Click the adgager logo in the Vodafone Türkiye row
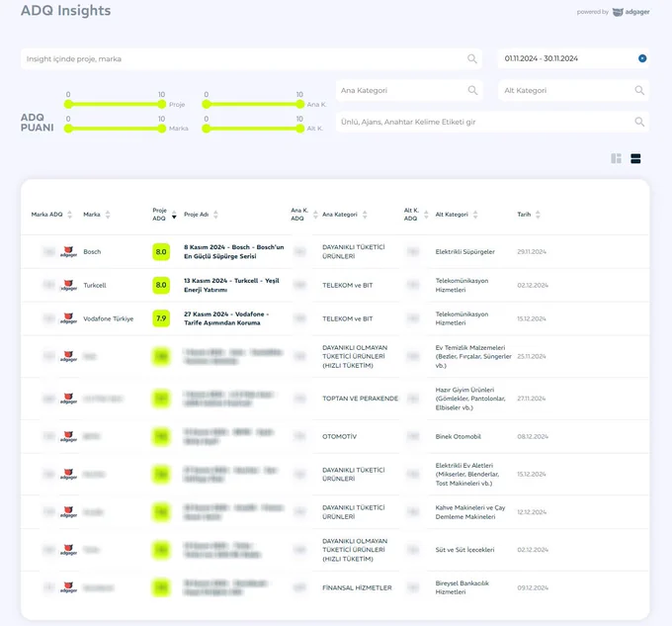The width and height of the screenshot is (672, 626). click(68, 318)
